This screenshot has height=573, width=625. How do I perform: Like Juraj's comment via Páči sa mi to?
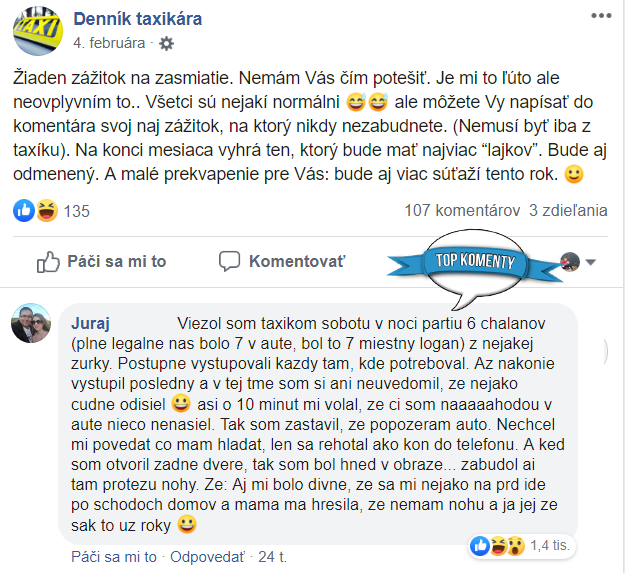click(114, 557)
